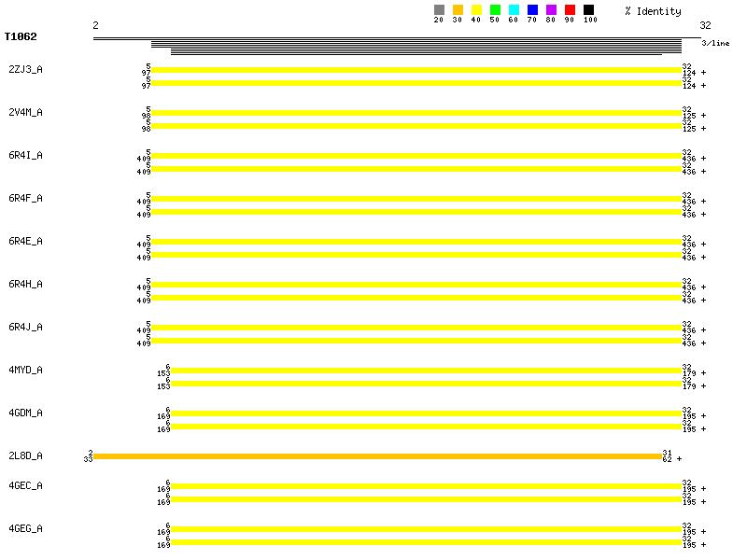Click the blue 70% identity legend swatch
Screen dimensions: 747x560
pos(532,10)
